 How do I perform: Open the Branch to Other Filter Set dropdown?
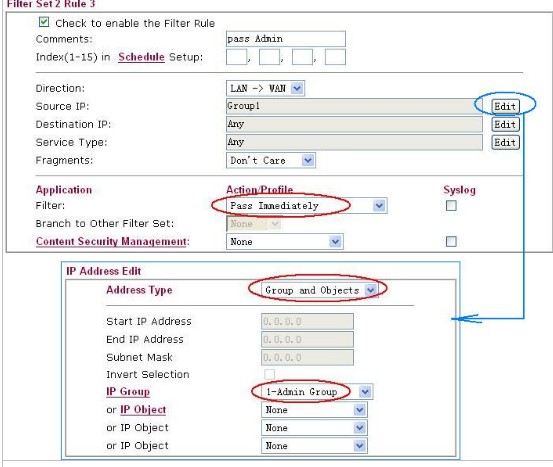click(x=253, y=224)
